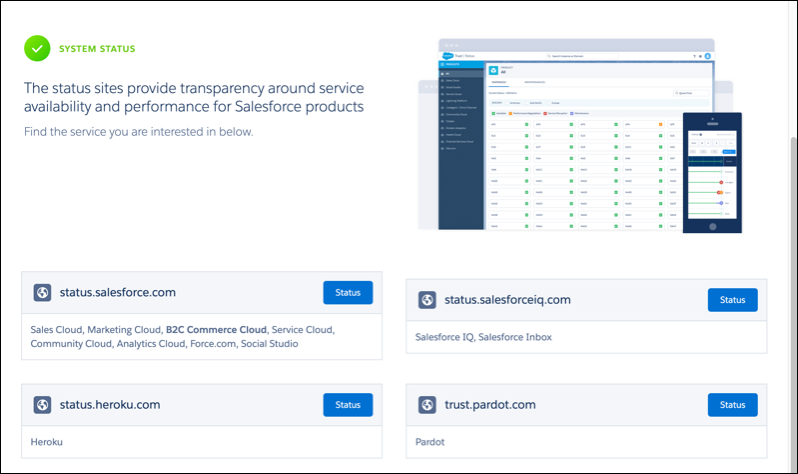Click globe icon beside status.salesforce.com

pos(42,293)
